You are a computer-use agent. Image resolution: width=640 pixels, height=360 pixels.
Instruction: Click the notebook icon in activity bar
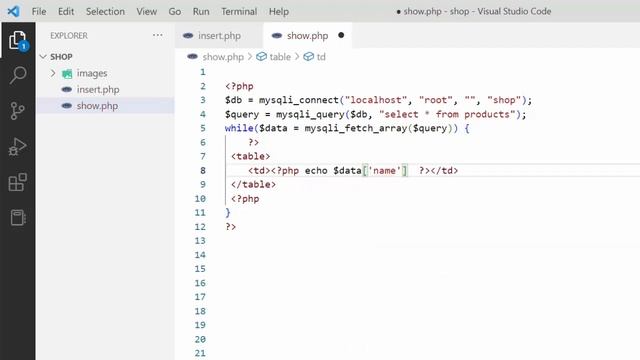[x=18, y=217]
